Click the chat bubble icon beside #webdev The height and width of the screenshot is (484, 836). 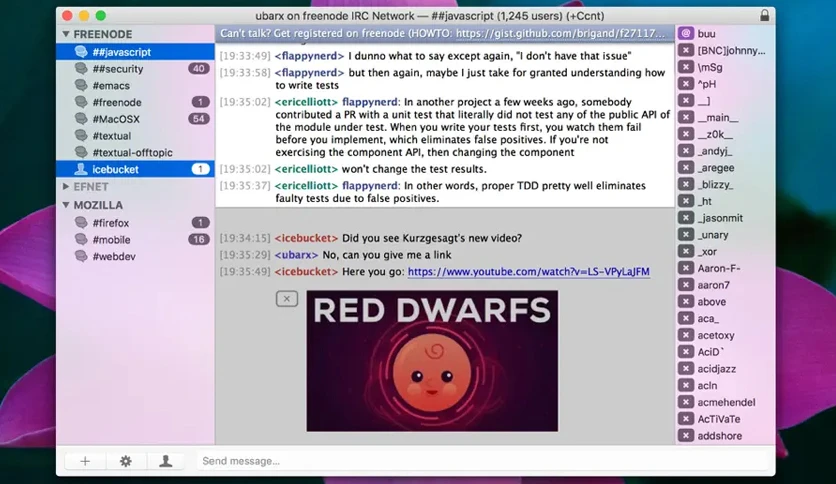(81, 256)
